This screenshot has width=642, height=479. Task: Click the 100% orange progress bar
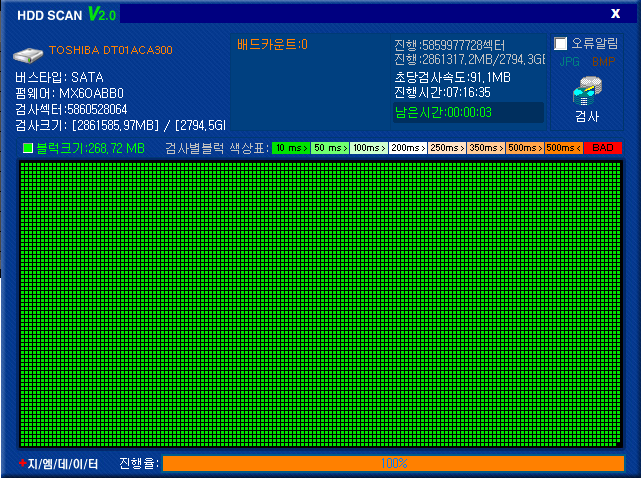click(393, 463)
